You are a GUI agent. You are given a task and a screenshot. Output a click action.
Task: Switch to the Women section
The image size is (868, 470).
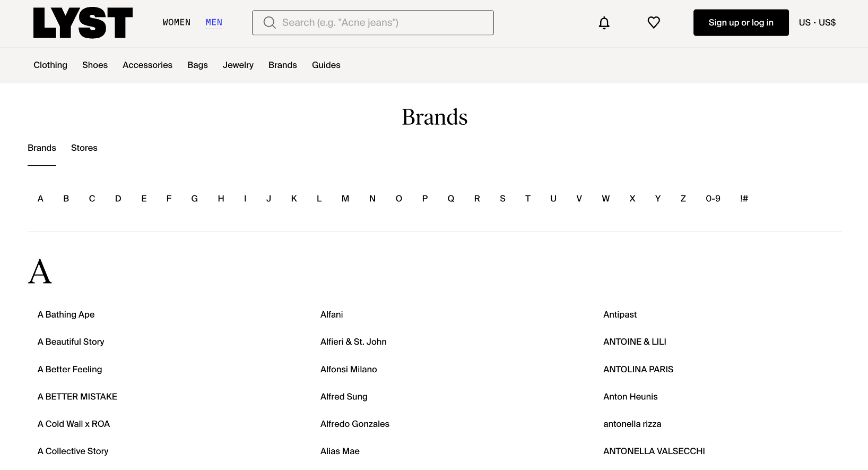click(x=176, y=22)
